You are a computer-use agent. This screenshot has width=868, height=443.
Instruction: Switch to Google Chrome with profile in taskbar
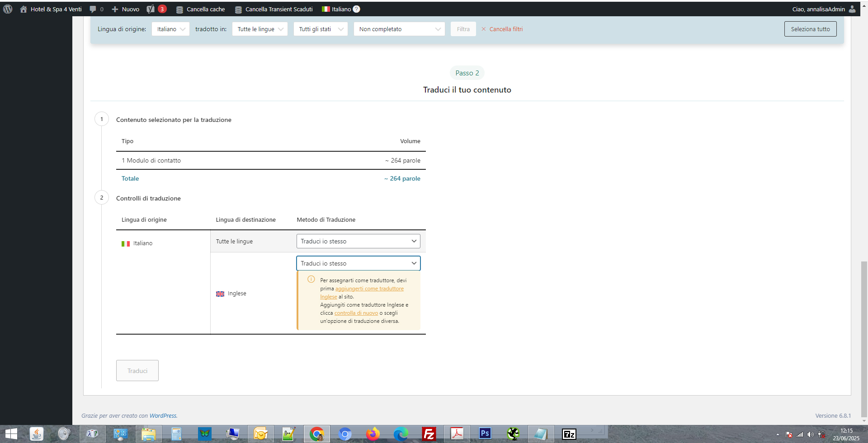pyautogui.click(x=317, y=434)
